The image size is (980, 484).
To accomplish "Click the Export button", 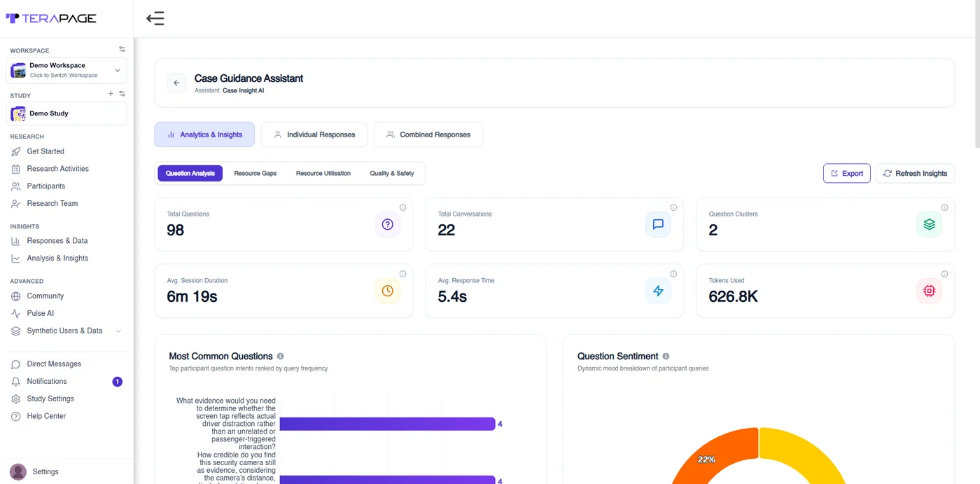I will [x=847, y=173].
